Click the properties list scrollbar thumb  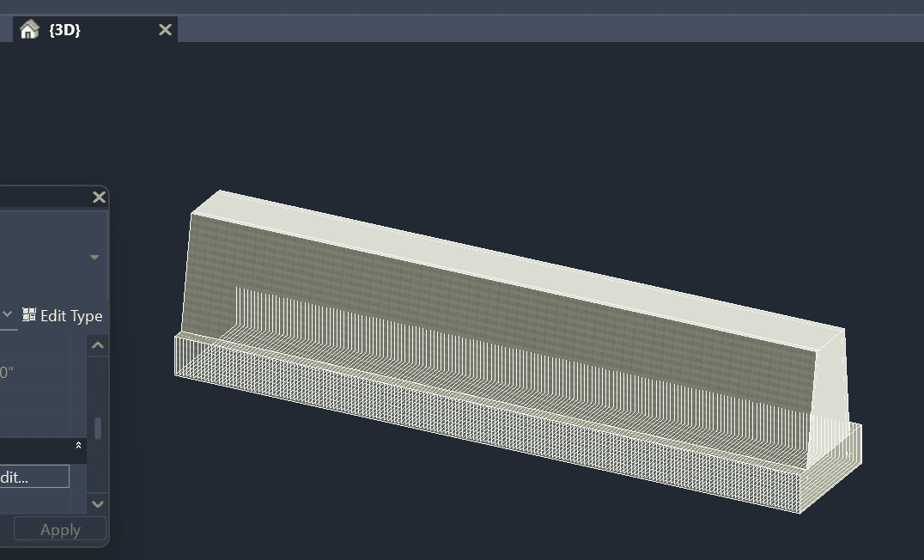click(x=98, y=428)
